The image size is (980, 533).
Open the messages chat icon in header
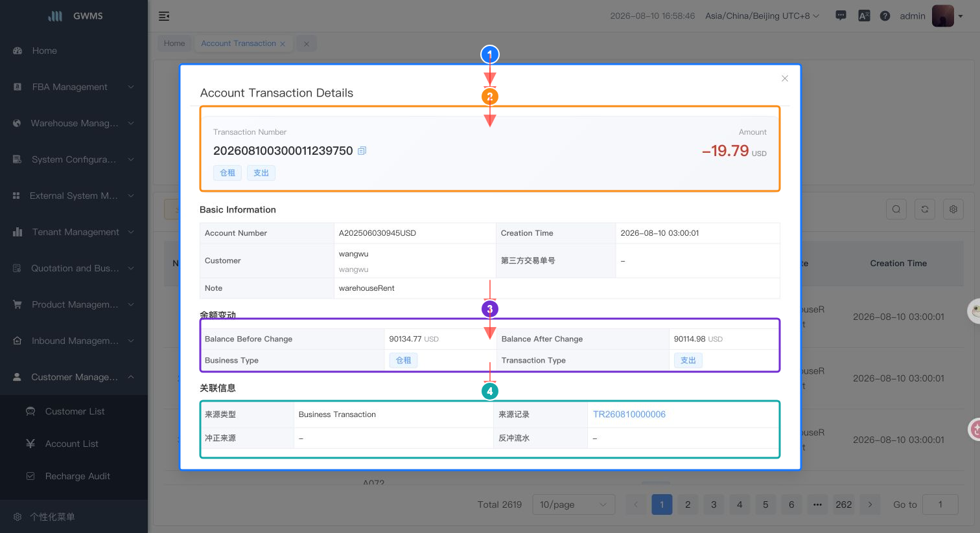click(841, 16)
